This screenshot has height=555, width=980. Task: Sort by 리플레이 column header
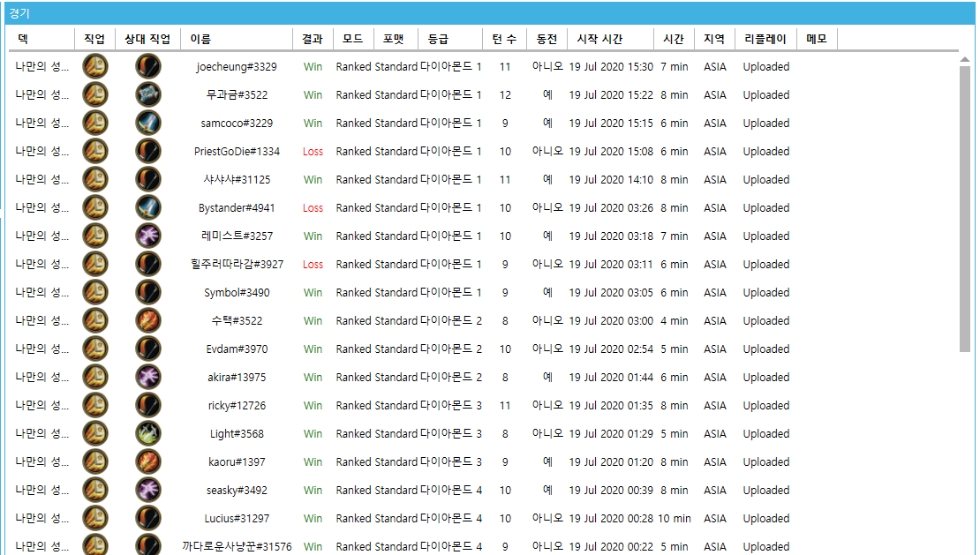pyautogui.click(x=765, y=39)
